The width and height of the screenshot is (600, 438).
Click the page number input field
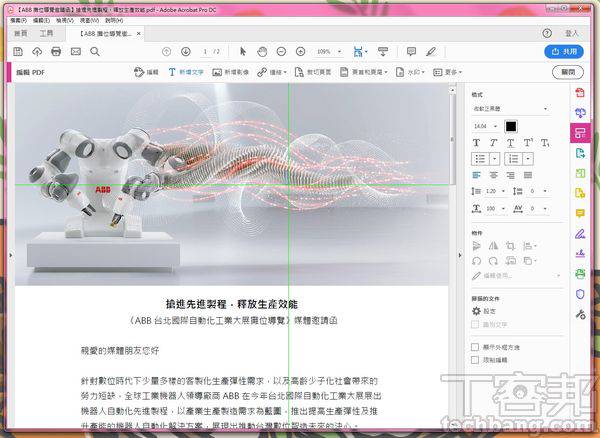pos(205,51)
